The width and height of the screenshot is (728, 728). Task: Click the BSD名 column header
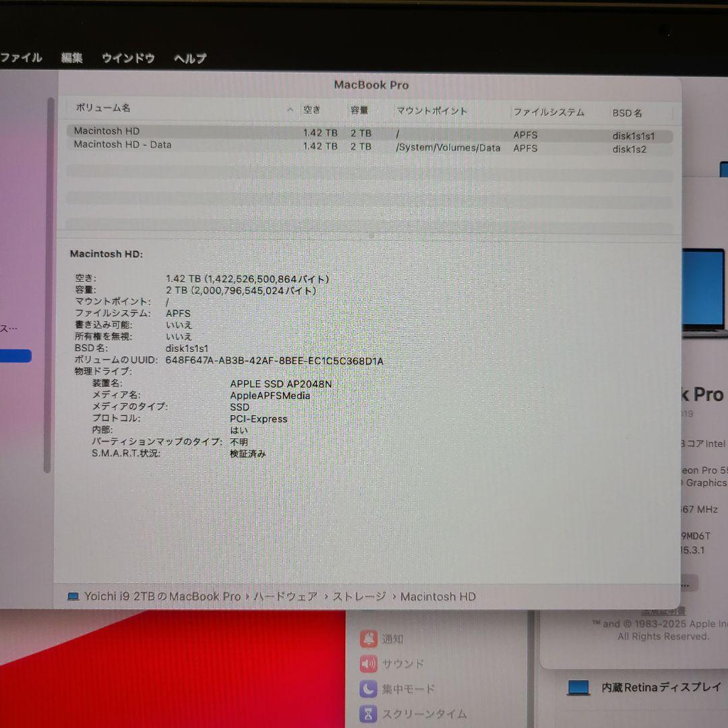click(x=628, y=113)
